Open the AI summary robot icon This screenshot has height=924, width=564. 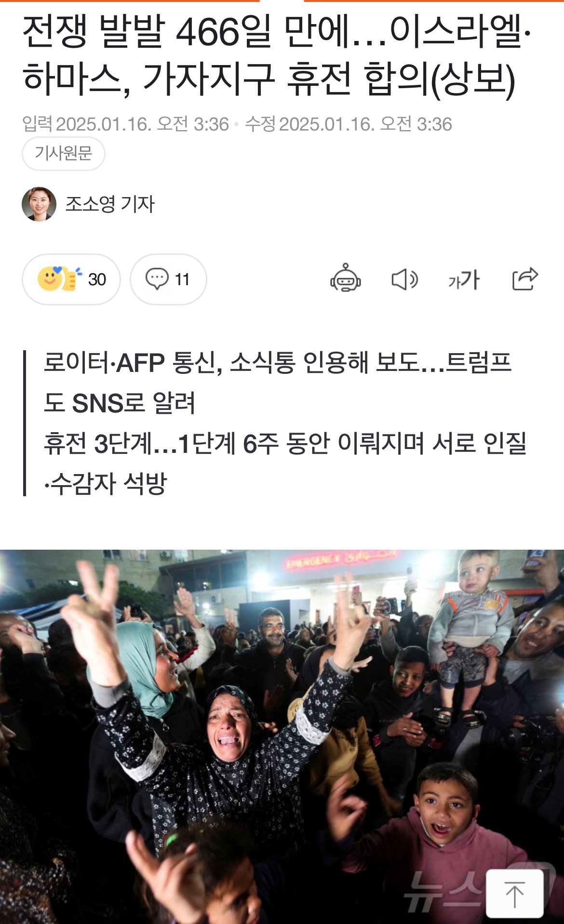tap(346, 278)
